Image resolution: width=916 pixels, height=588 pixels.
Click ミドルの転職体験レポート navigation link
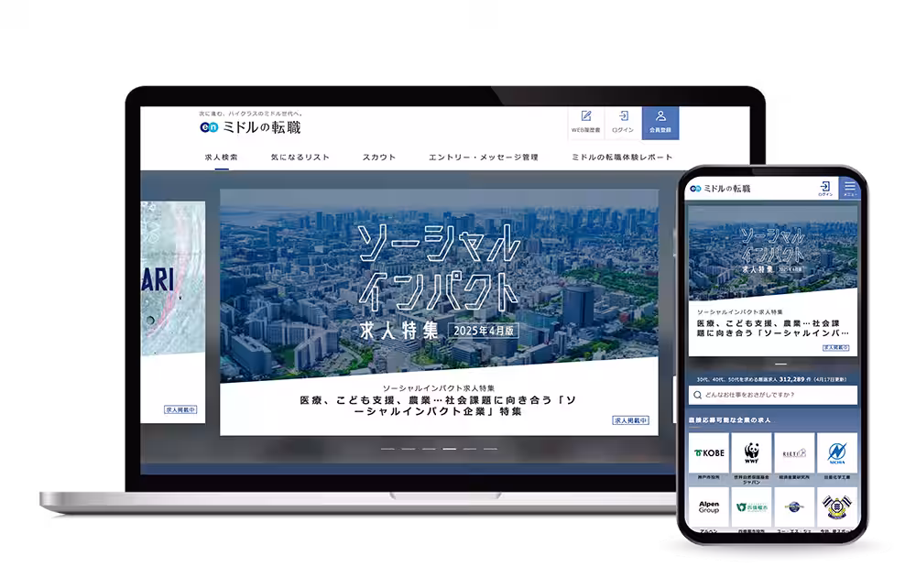tap(622, 158)
